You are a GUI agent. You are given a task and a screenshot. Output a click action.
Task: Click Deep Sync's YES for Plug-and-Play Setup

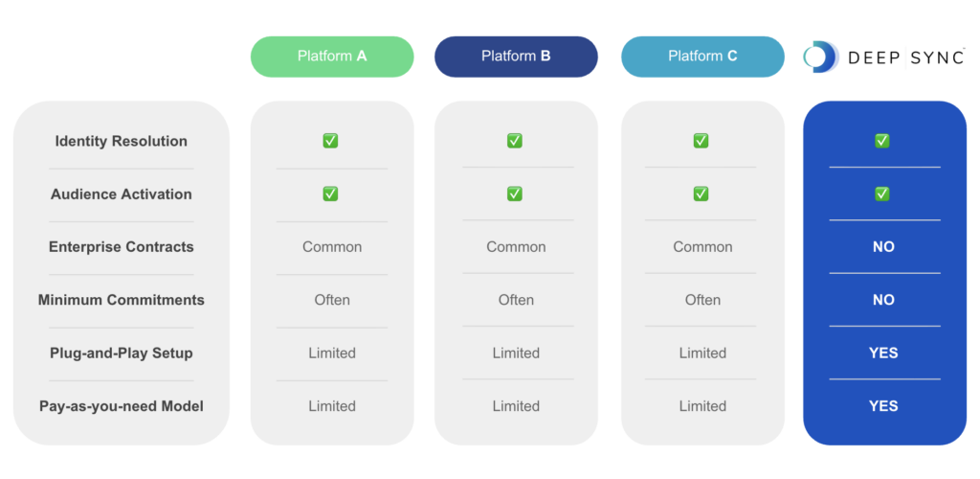[883, 353]
